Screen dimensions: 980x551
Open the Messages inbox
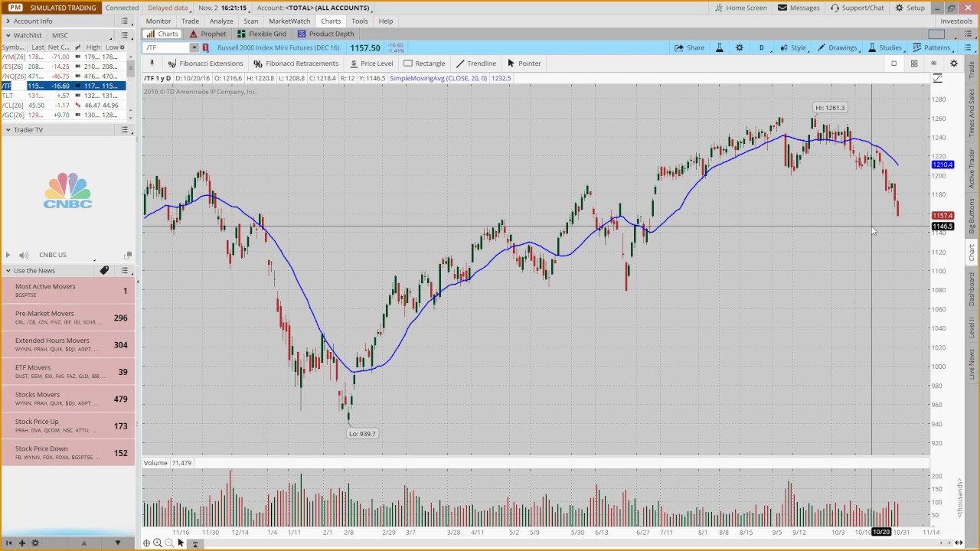point(799,8)
